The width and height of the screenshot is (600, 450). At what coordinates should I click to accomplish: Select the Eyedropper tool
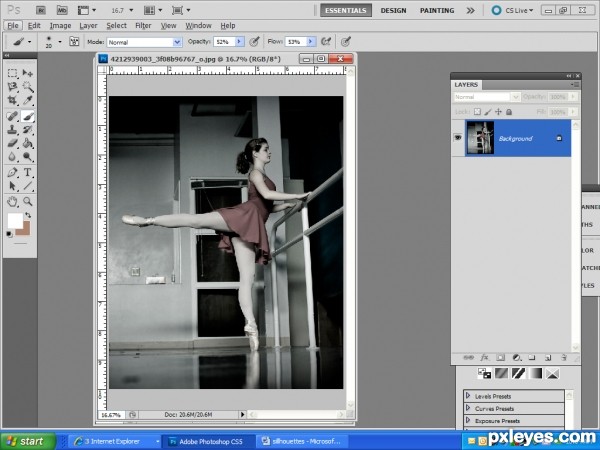pyautogui.click(x=28, y=101)
